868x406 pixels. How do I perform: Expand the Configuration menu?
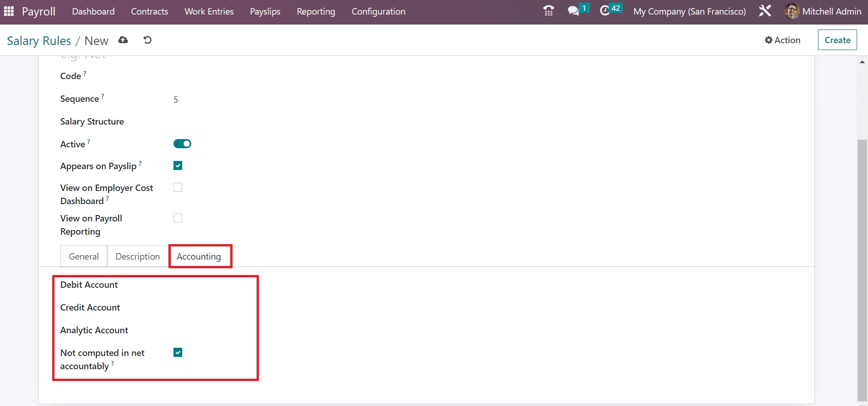(x=378, y=11)
